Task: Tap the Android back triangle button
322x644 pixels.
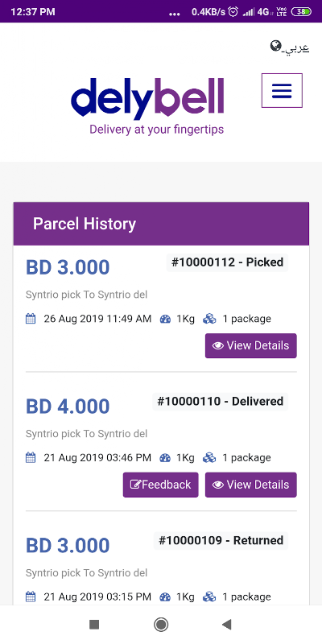Action: click(x=227, y=625)
